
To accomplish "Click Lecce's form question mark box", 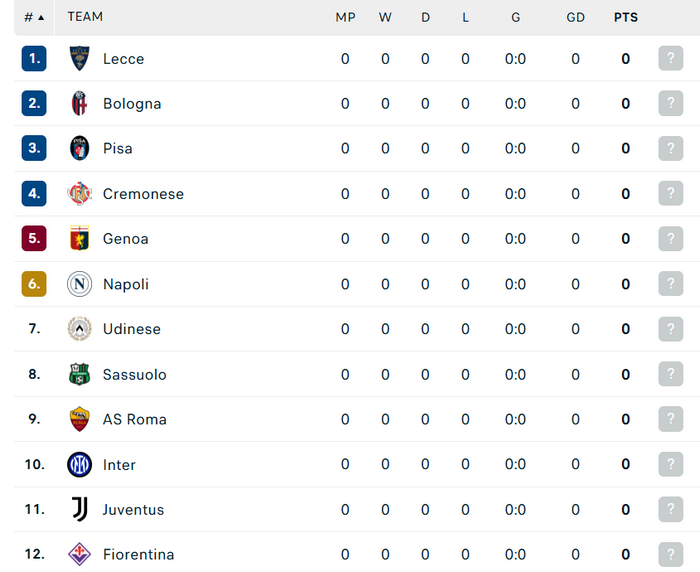I will tap(671, 58).
